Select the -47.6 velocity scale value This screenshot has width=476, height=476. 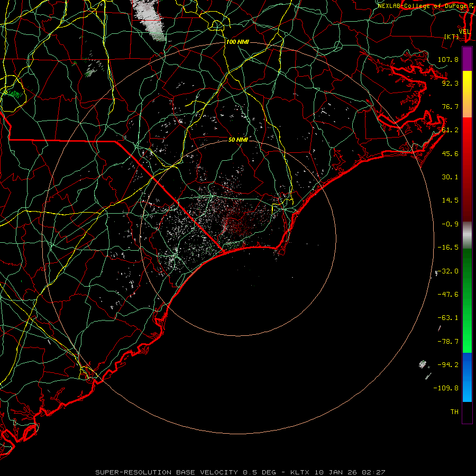(448, 295)
